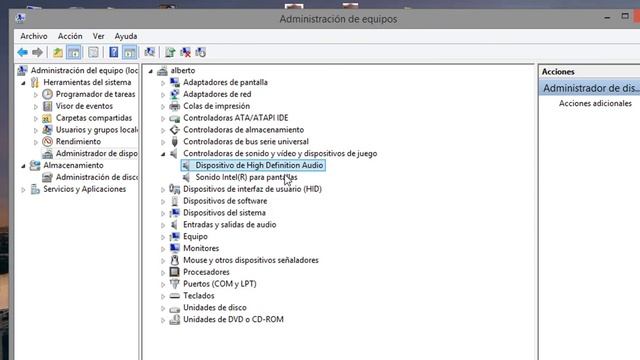The image size is (640, 360).
Task: Click the Monitores screen icon
Action: point(175,248)
